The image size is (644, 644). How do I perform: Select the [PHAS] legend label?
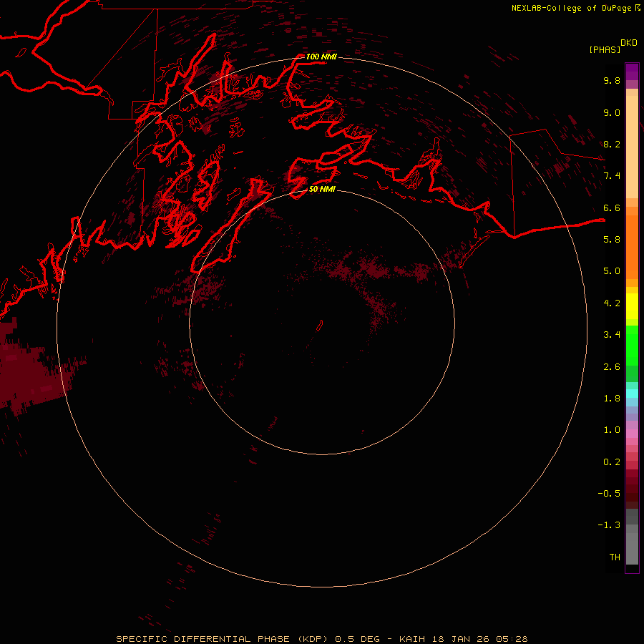tap(605, 49)
